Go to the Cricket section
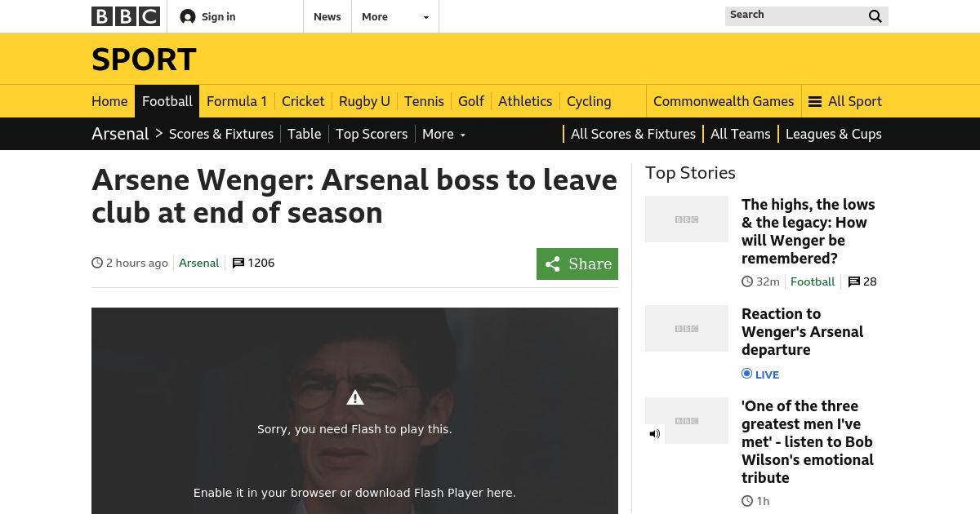Image resolution: width=980 pixels, height=514 pixels. click(303, 101)
